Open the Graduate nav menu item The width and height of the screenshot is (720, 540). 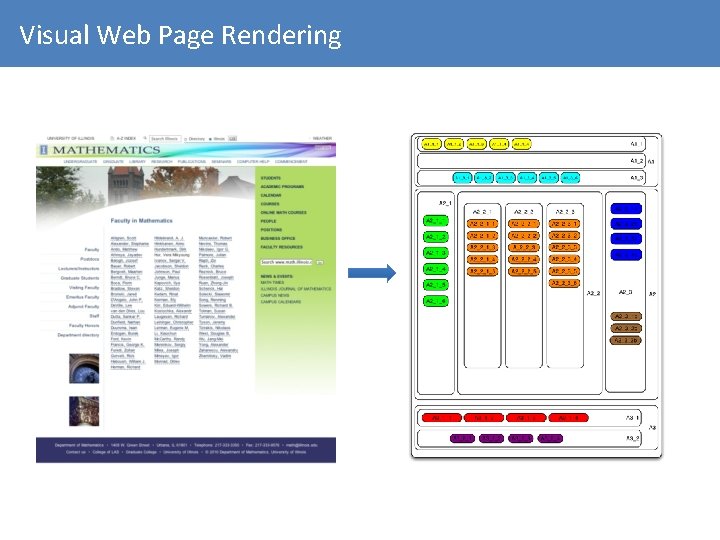[113, 162]
